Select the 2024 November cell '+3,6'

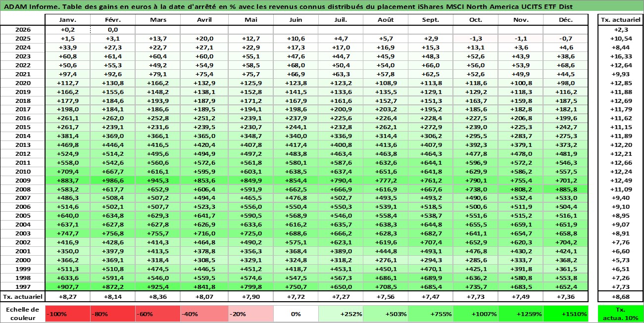(520, 47)
